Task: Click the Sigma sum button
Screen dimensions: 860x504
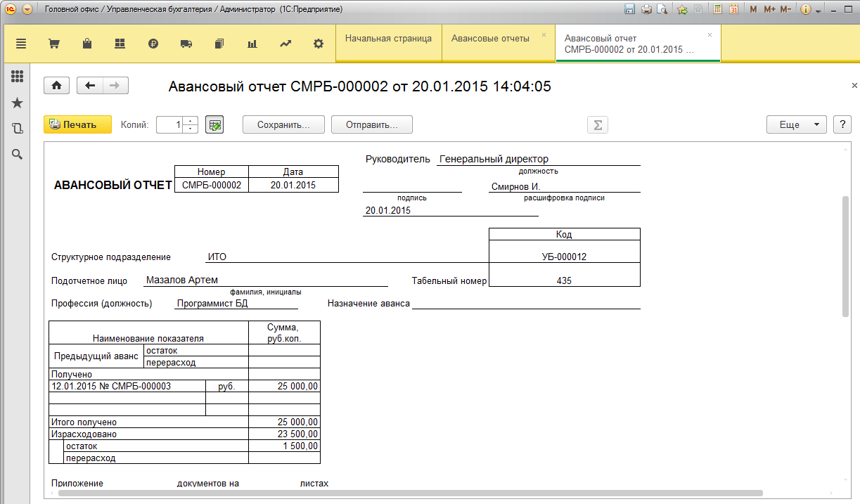Action: [x=598, y=124]
